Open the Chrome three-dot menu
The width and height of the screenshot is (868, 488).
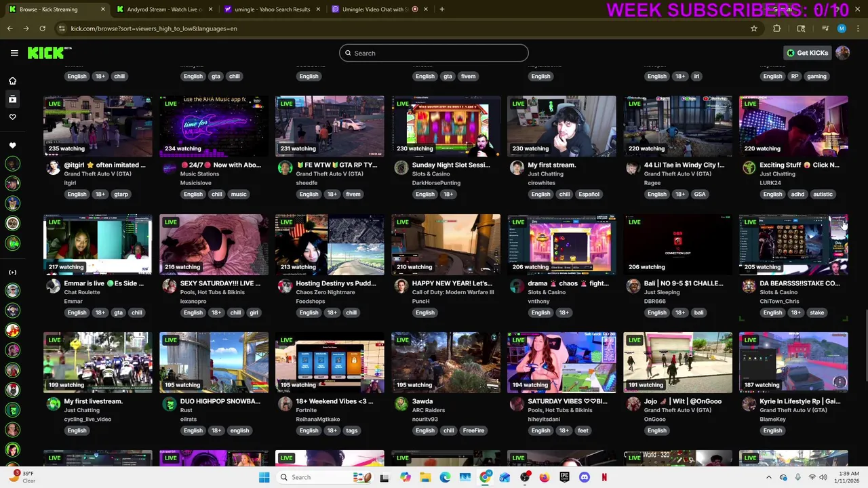858,28
